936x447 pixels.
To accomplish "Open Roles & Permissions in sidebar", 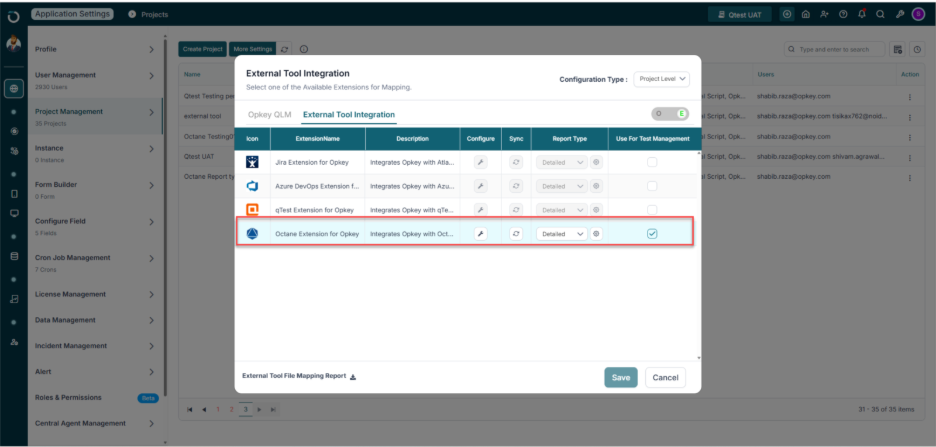I will [95, 397].
